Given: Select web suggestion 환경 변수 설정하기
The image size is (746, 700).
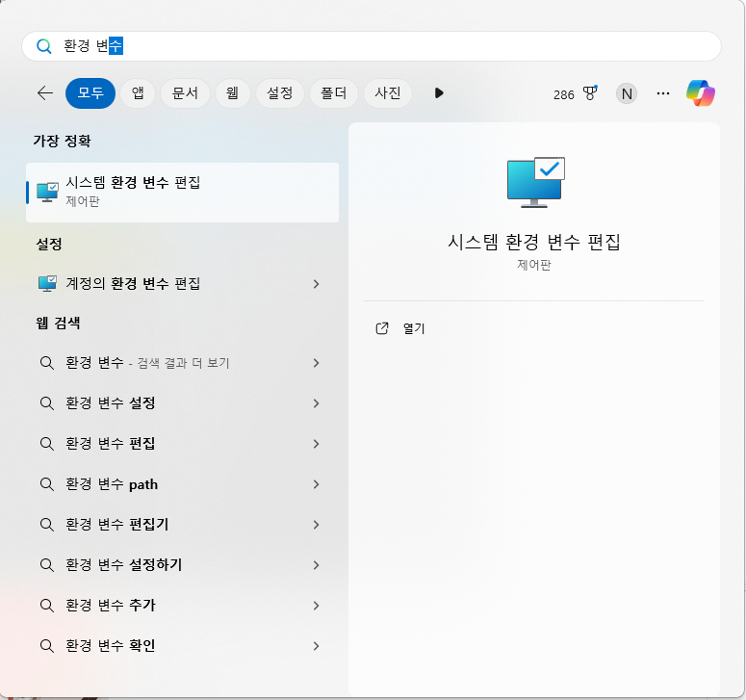Looking at the screenshot, I should 182,565.
